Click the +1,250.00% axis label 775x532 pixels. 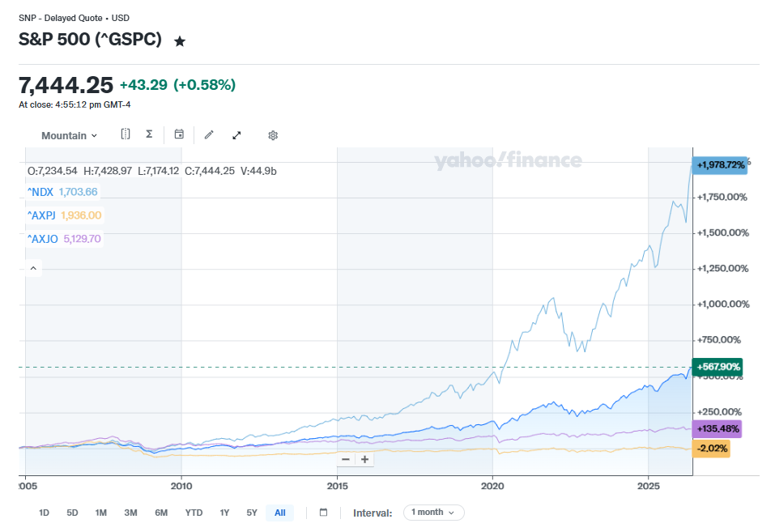click(x=722, y=269)
